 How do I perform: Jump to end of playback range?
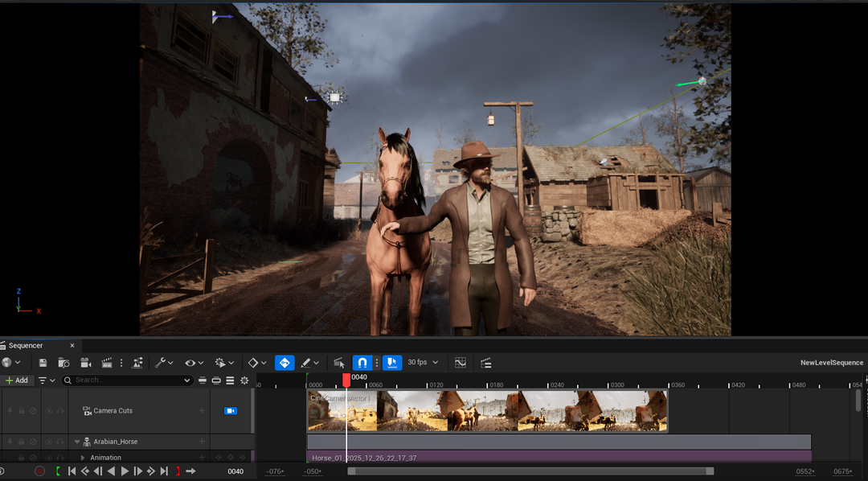click(x=164, y=471)
